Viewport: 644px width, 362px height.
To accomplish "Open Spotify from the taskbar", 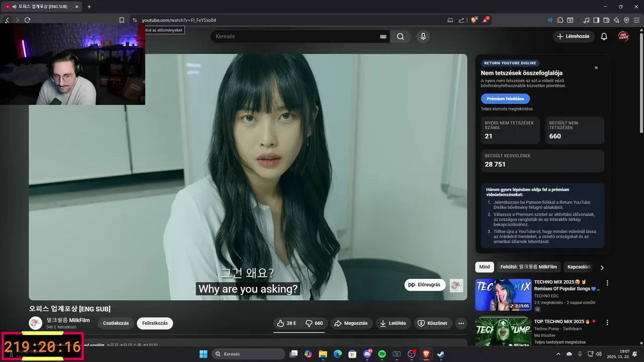I will [x=382, y=354].
